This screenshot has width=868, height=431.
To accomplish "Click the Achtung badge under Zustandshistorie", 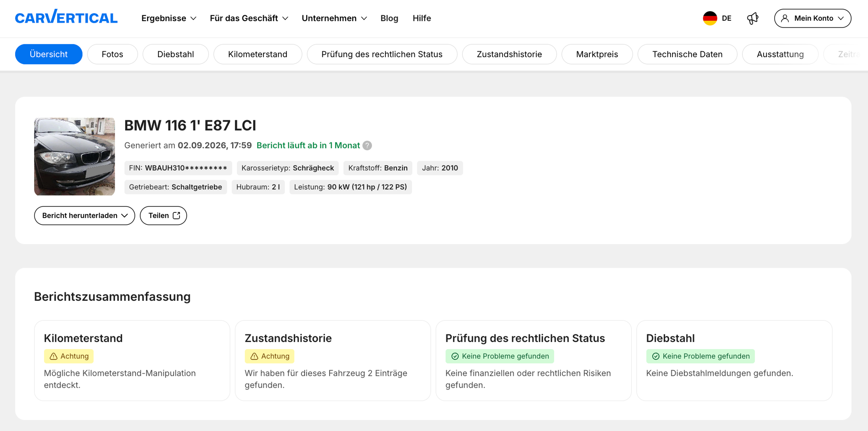I will click(270, 356).
